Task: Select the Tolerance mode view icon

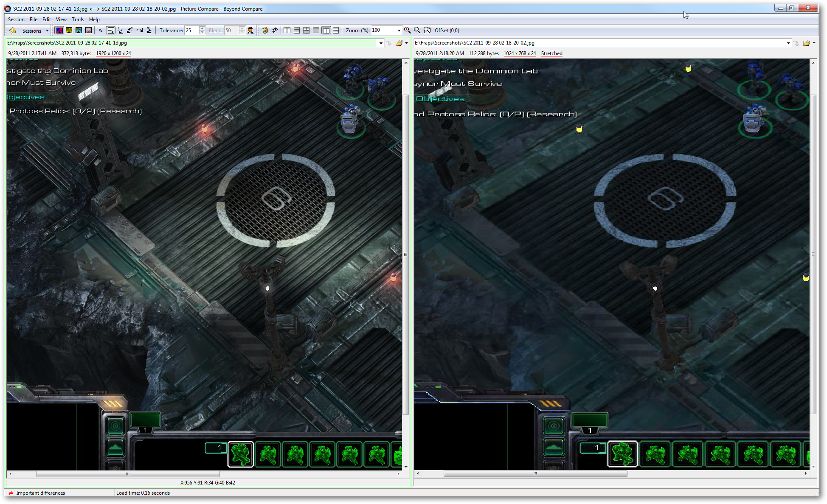Action: click(x=59, y=31)
